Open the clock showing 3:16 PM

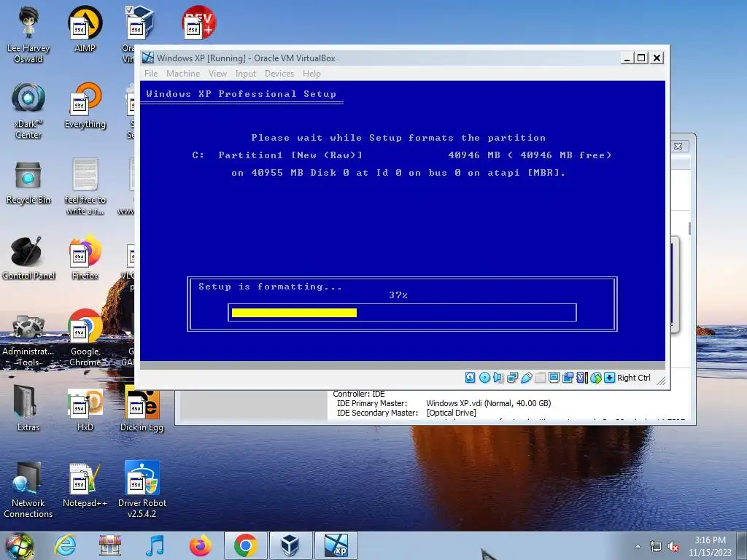pos(710,546)
